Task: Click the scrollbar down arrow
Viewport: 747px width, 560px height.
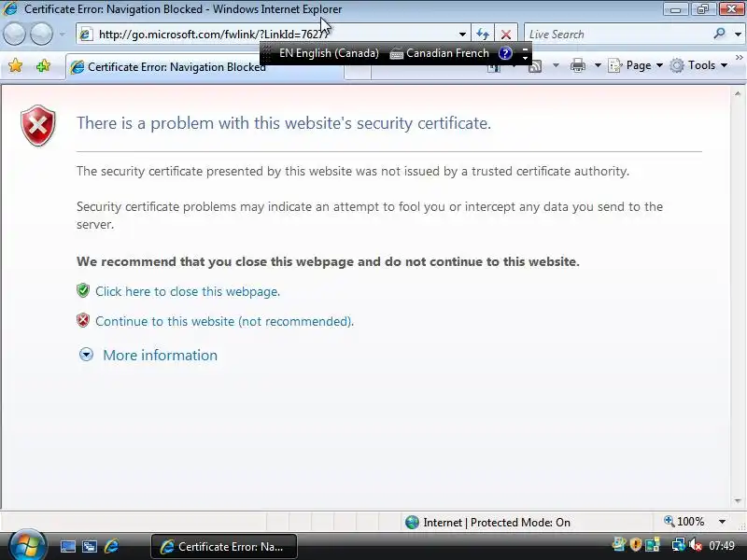Action: (x=738, y=500)
